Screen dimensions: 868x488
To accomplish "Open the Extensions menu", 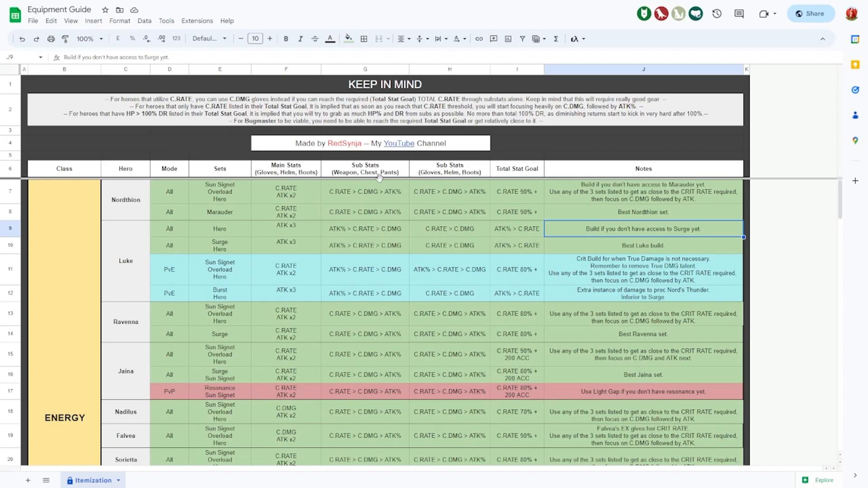I will [x=197, y=21].
